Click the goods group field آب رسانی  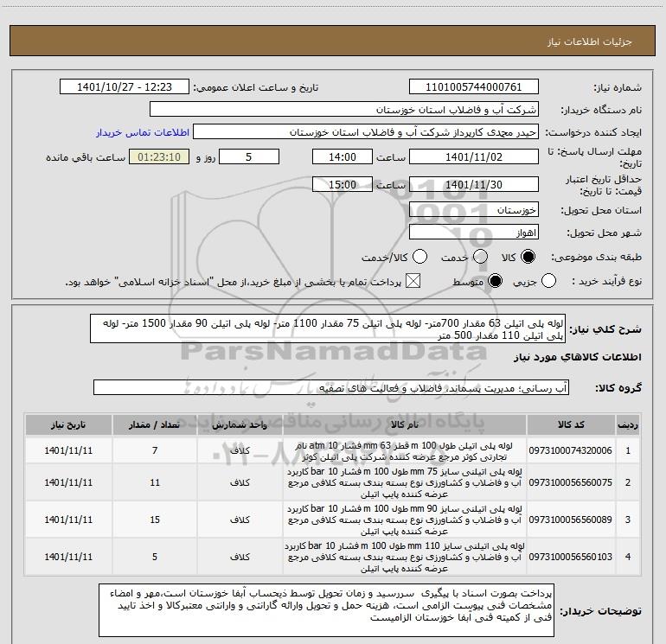pos(331,387)
